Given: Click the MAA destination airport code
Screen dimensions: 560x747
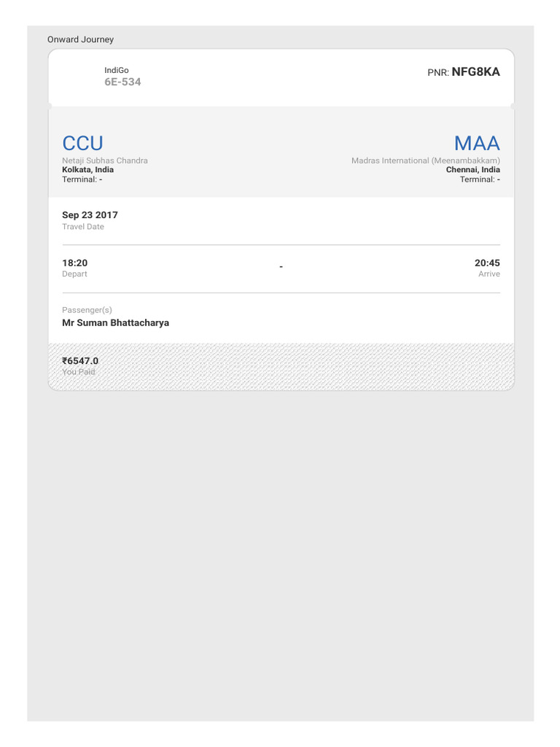Looking at the screenshot, I should tap(477, 144).
